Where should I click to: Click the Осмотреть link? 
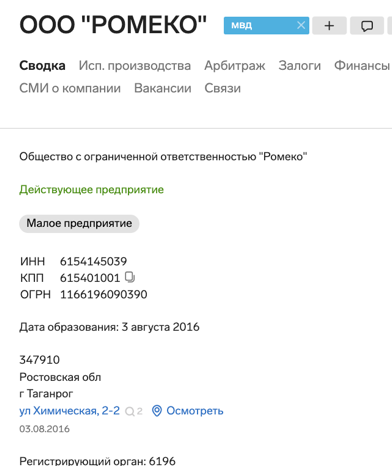coord(195,411)
